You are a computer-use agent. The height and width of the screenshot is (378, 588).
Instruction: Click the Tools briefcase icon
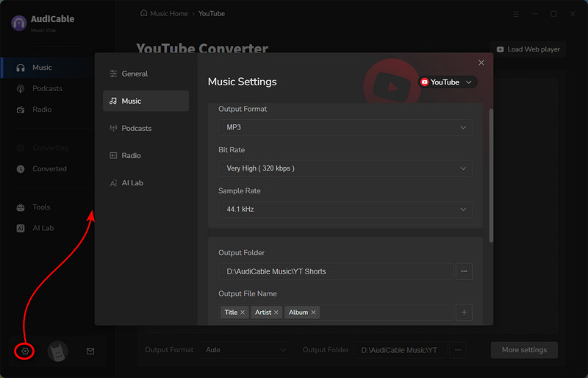pyautogui.click(x=21, y=207)
